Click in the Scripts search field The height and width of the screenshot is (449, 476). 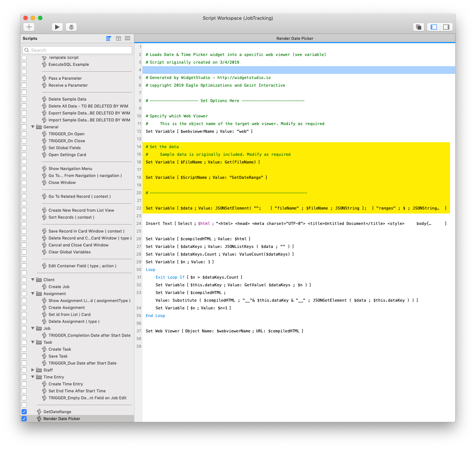(77, 50)
